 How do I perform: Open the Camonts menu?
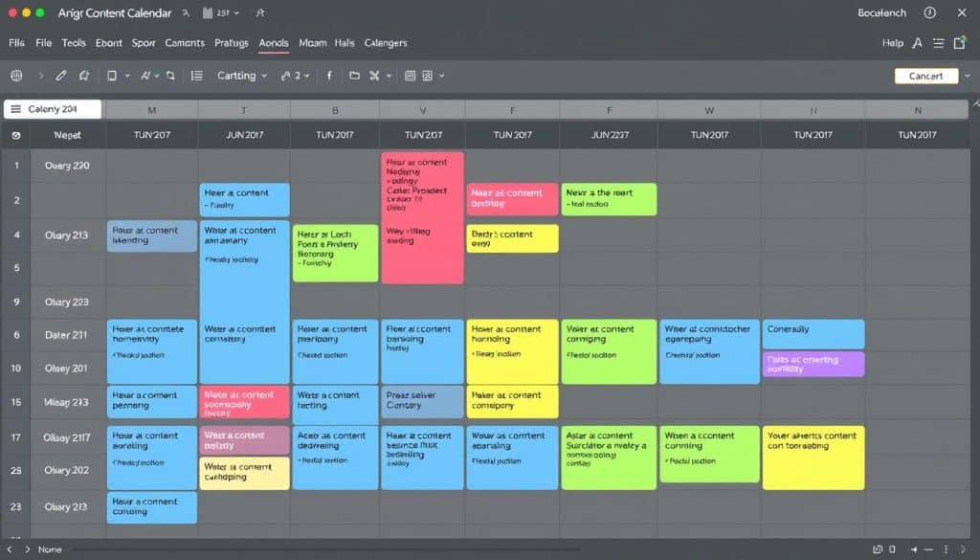coord(185,42)
